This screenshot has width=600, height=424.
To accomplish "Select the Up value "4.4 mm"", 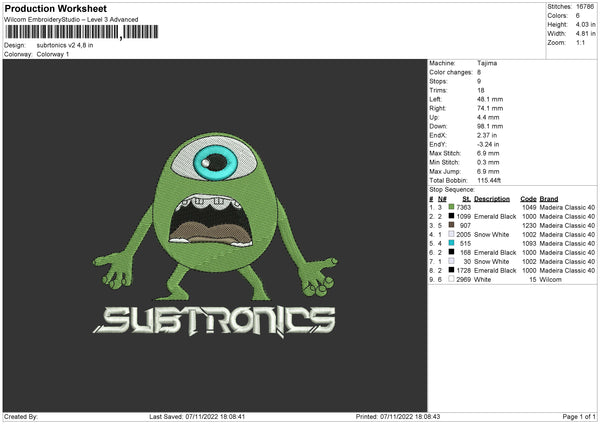I will click(x=488, y=117).
